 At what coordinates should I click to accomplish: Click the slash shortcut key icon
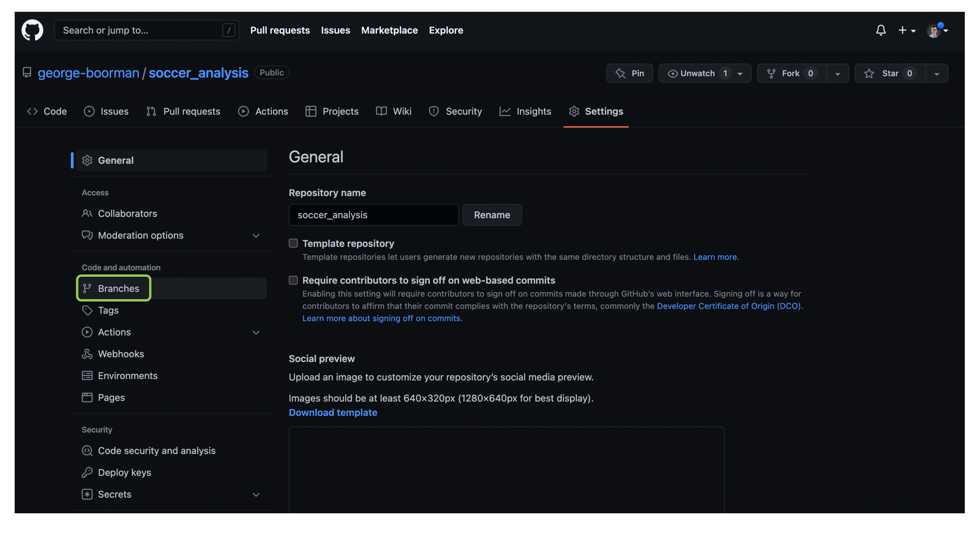click(x=229, y=30)
